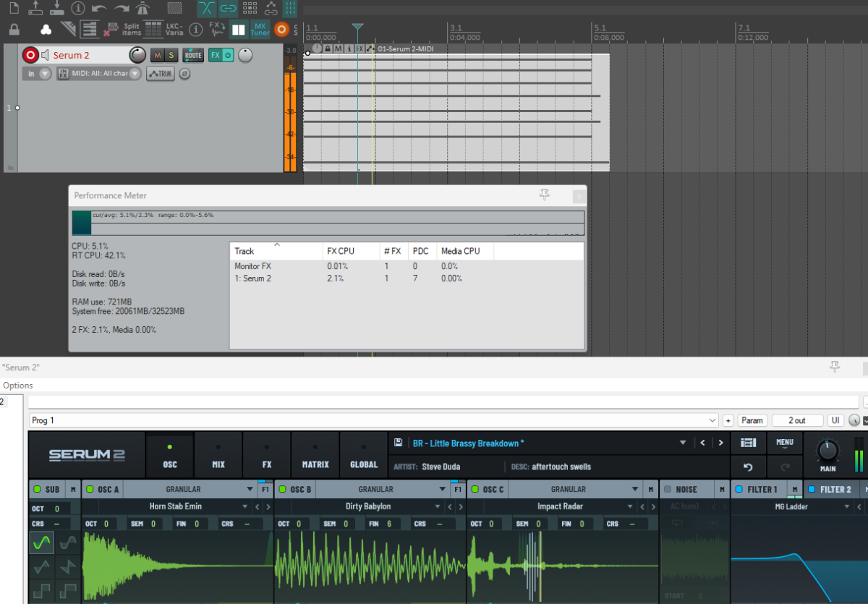Toggle track FX bypass power button
The width and height of the screenshot is (868, 604).
pos(228,55)
